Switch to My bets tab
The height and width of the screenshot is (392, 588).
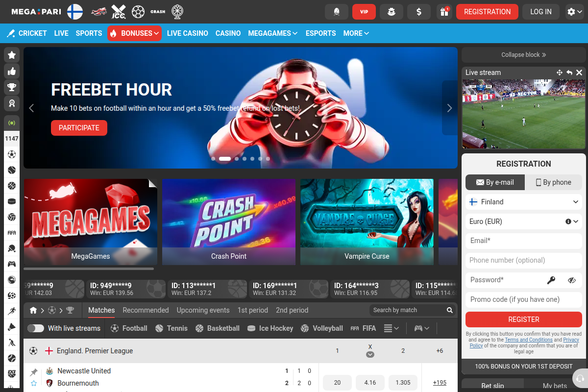[555, 386]
